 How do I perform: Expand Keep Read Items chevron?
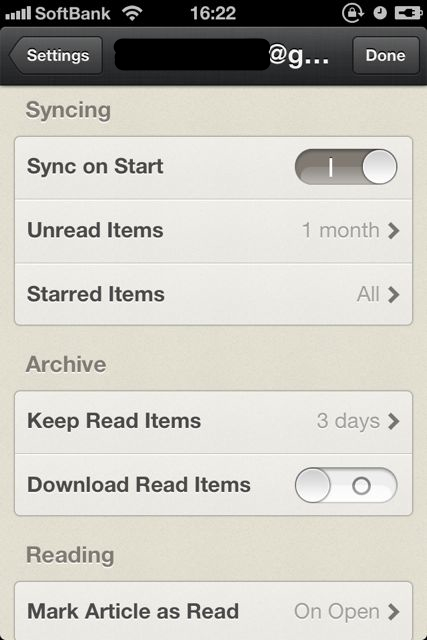tap(394, 421)
